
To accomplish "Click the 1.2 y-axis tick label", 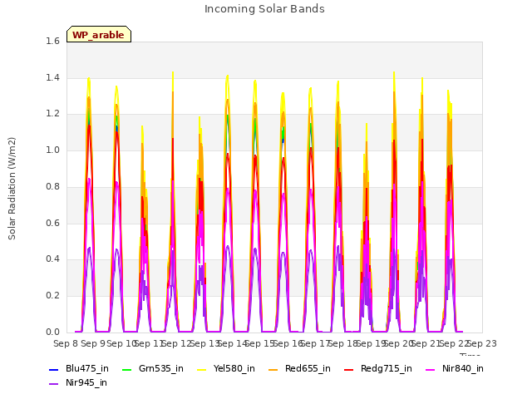I will point(52,114).
